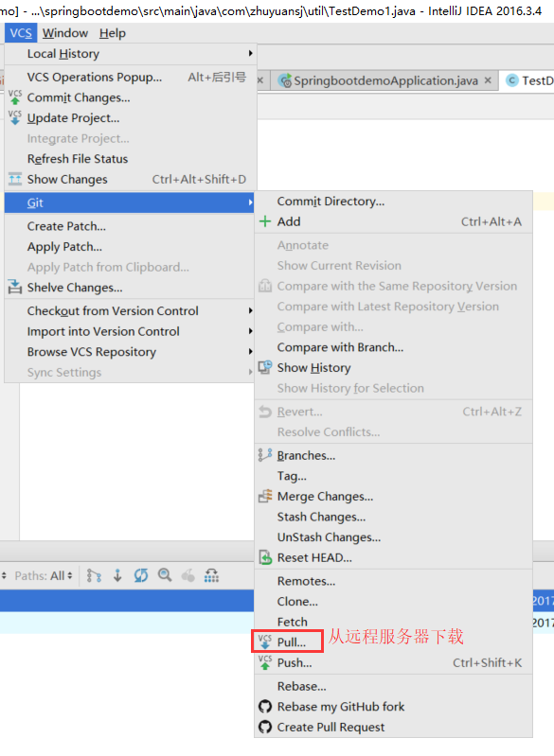
Task: Click the magnifier icon in log toolbar
Action: tap(165, 575)
